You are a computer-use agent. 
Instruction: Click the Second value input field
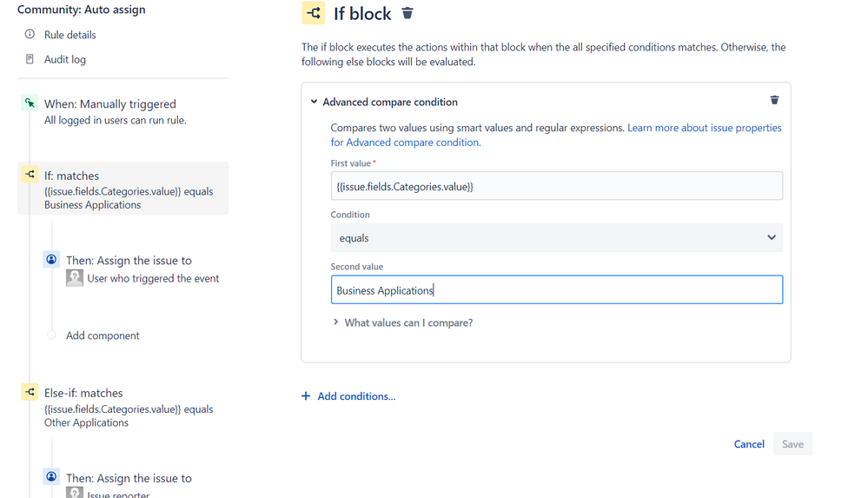pyautogui.click(x=556, y=290)
